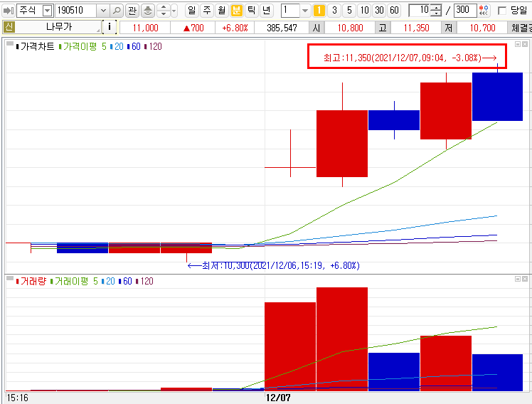Open the candle chart settings icon after 300

point(484,10)
